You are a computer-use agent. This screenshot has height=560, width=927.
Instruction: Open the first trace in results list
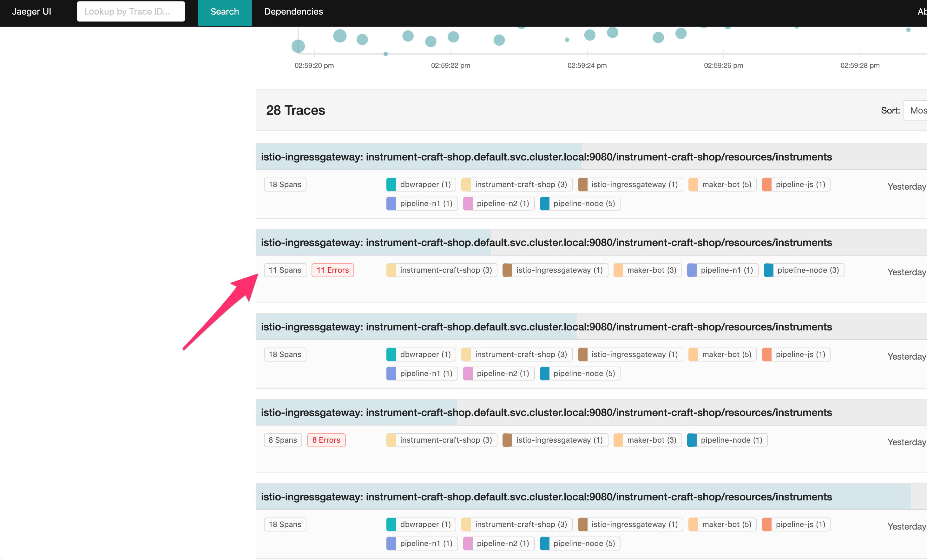[x=546, y=157]
